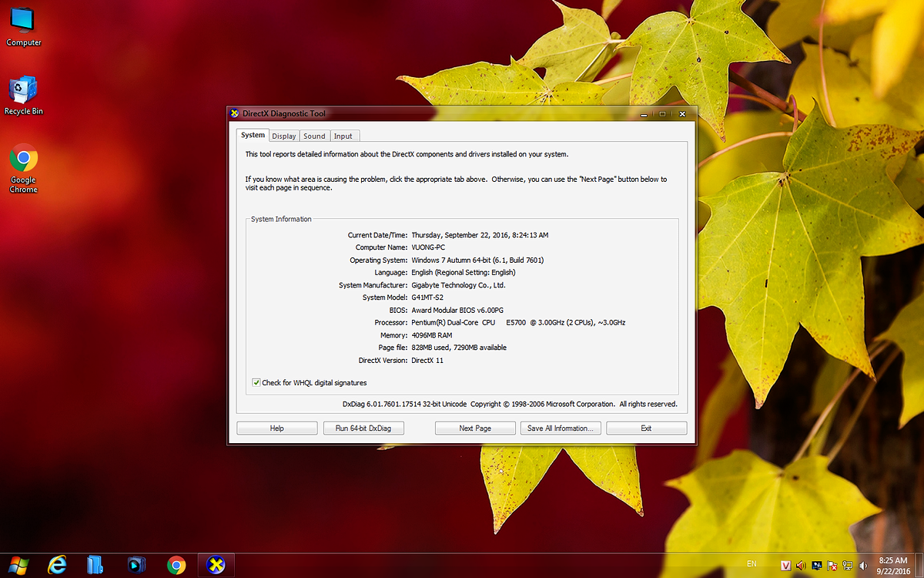The image size is (924, 578).
Task: Click the red V tray icon
Action: 786,566
